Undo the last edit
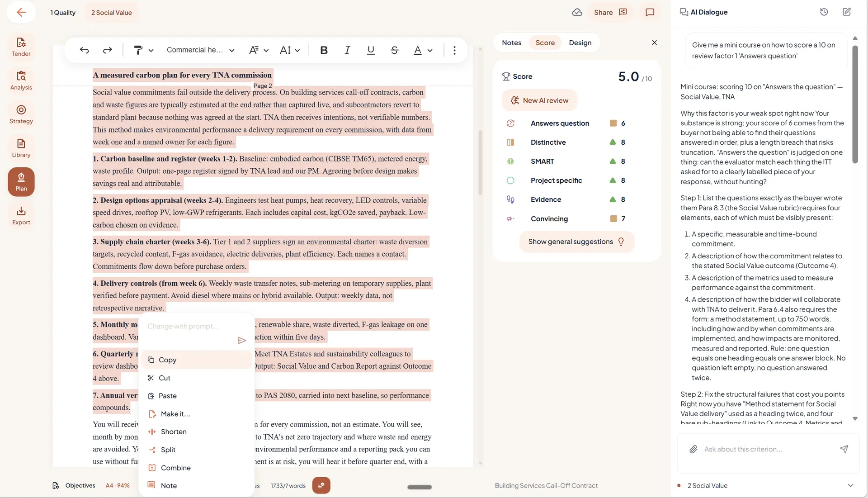The image size is (868, 498). point(84,50)
